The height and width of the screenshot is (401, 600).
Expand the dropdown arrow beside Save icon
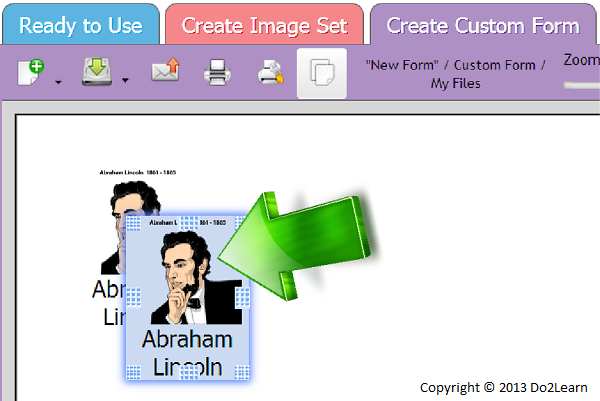click(x=125, y=81)
